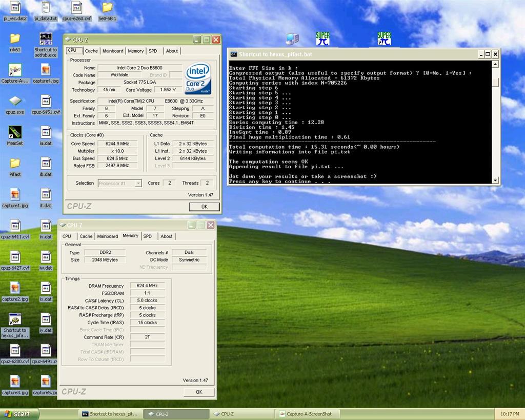The width and height of the screenshot is (525, 420).
Task: Click the Intel Core 2 Duo logo
Action: pos(197,78)
